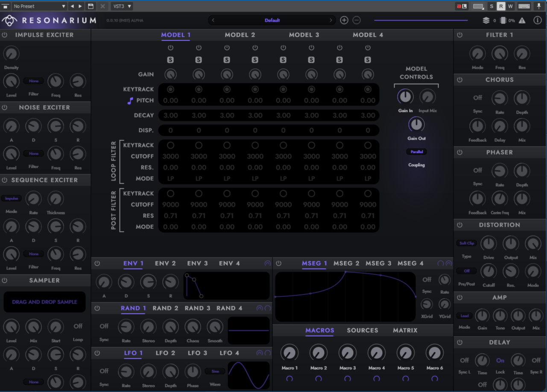Image resolution: width=547 pixels, height=392 pixels.
Task: Toggle Impulse Exciter power button
Action: point(5,35)
